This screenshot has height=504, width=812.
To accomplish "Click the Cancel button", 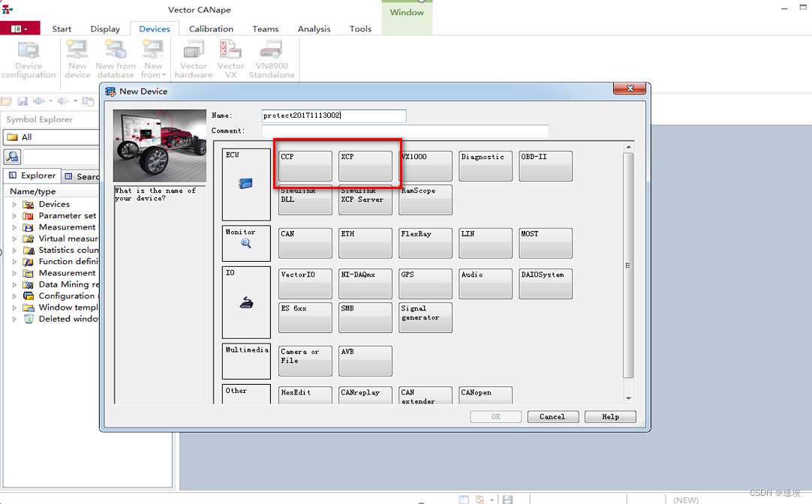I will 552,416.
